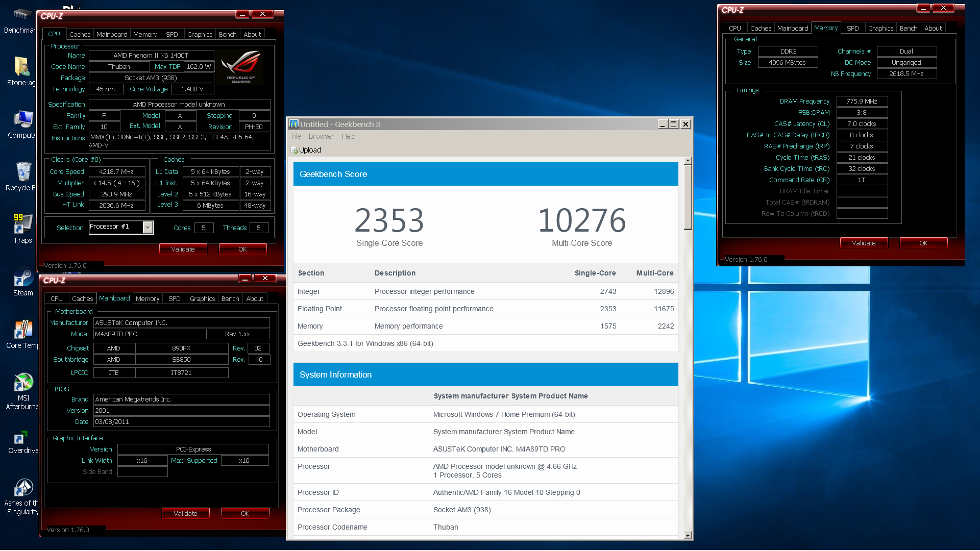Click Validate in Memory CPU-Z window

(864, 243)
